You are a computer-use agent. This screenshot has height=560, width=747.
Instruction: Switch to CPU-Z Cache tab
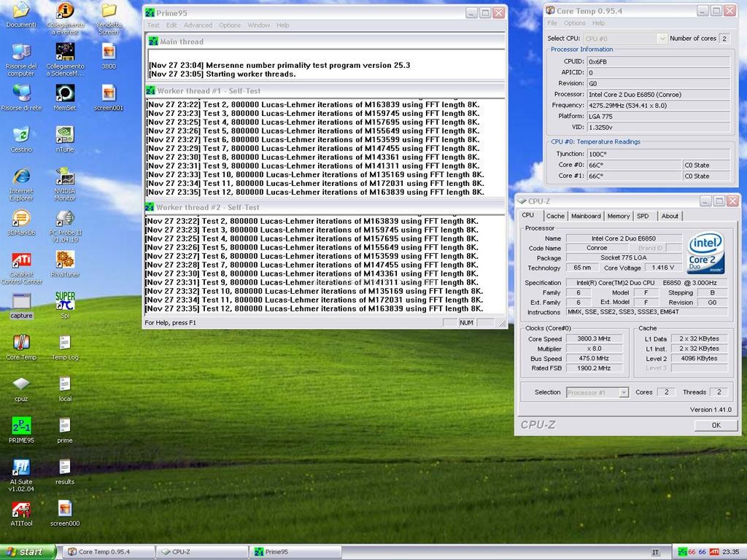click(555, 216)
